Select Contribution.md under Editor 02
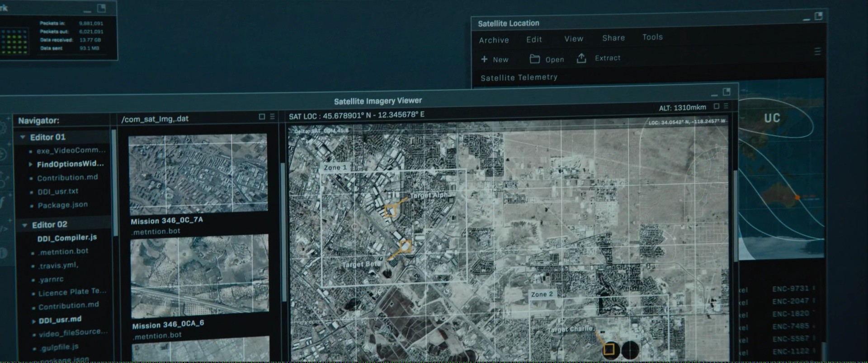 click(69, 306)
